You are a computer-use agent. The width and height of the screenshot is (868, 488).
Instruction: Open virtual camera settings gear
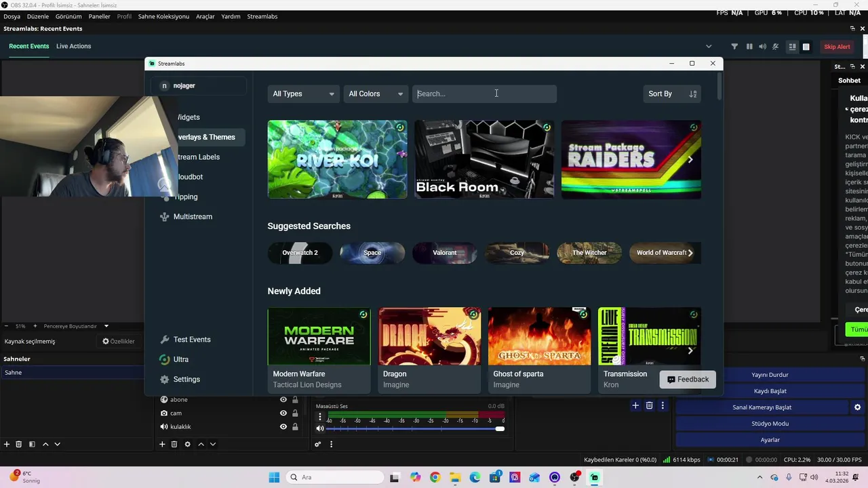[857, 407]
